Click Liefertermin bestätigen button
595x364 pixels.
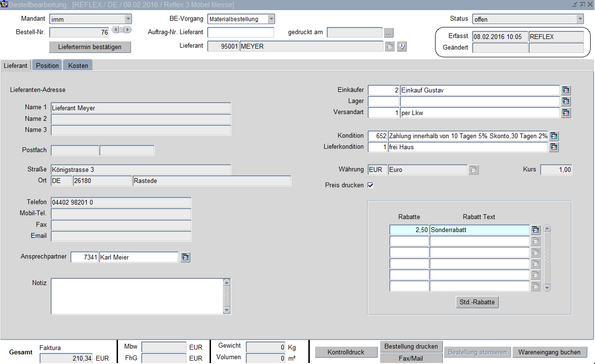[x=90, y=47]
